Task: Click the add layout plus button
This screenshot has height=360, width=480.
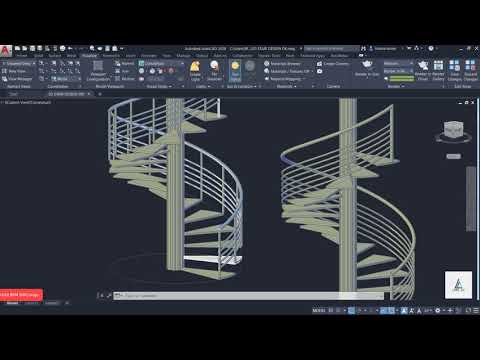Action: 67,303
